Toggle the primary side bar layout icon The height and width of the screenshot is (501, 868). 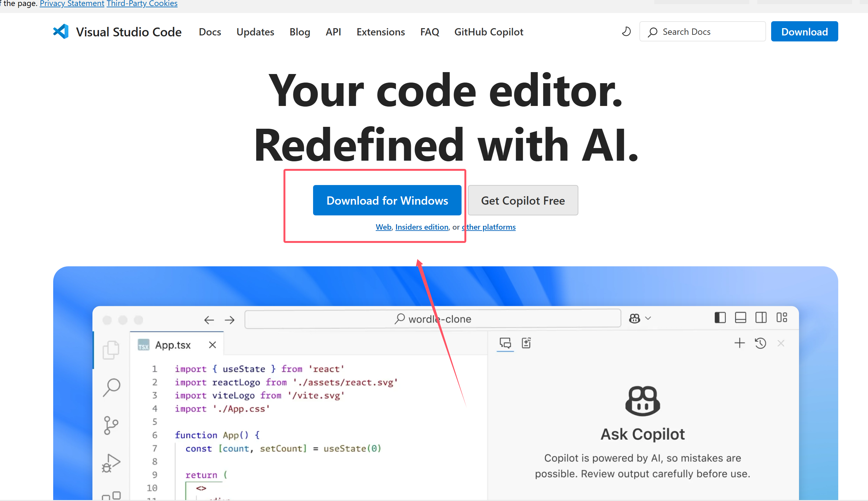[x=720, y=318]
